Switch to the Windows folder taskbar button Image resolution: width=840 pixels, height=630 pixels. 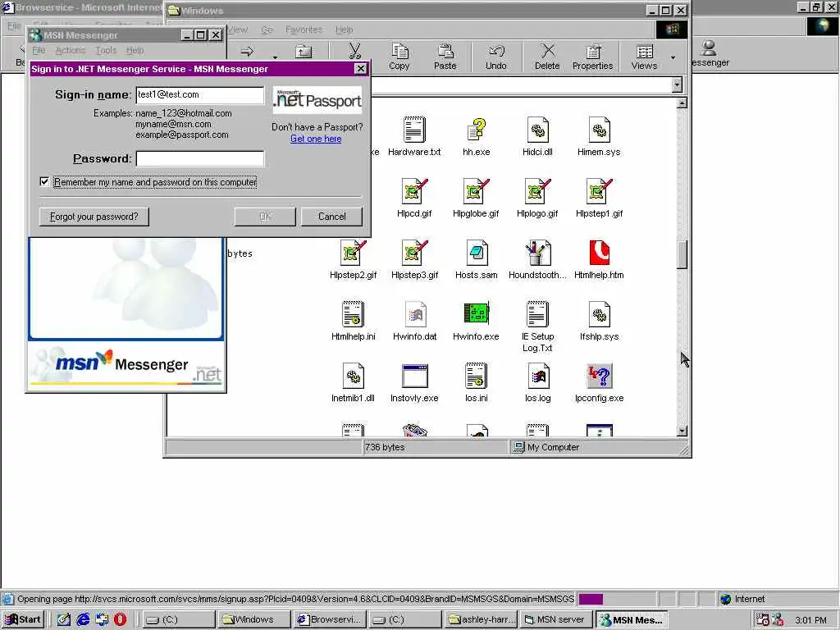click(254, 619)
